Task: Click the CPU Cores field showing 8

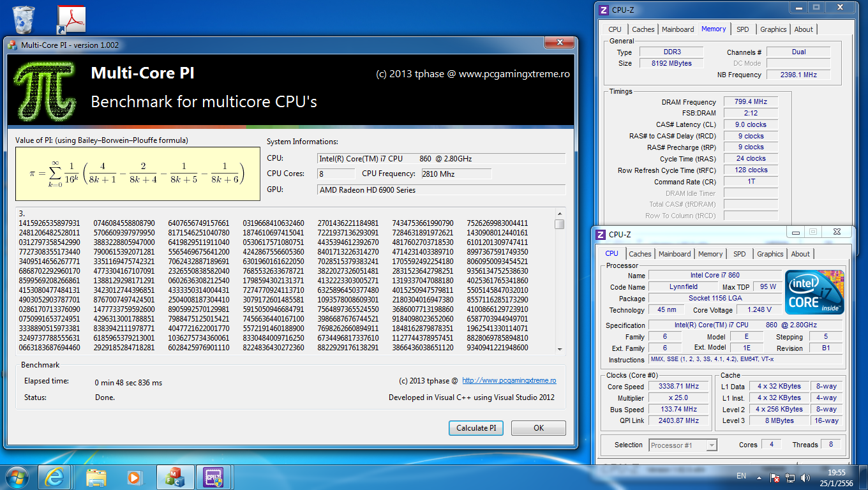Action: (336, 174)
